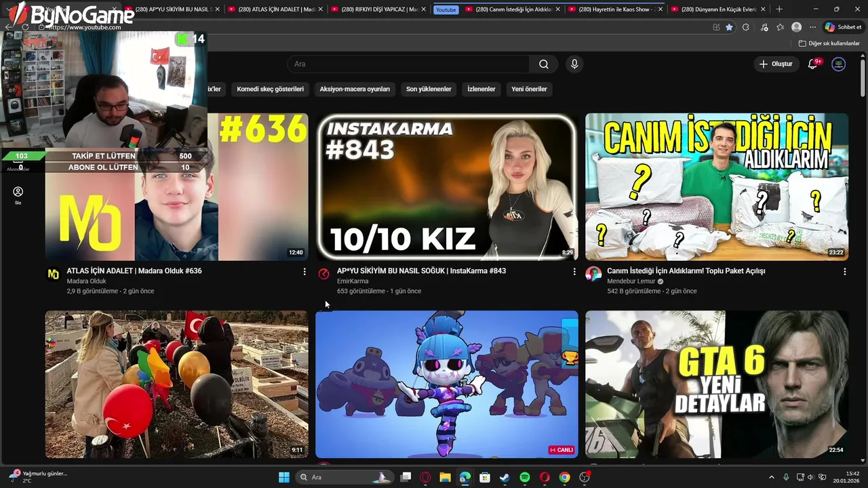Viewport: 868px width, 488px height.
Task: Open ATLAS İÇİN ADALET Madara Olduk #636 title
Action: (x=134, y=271)
